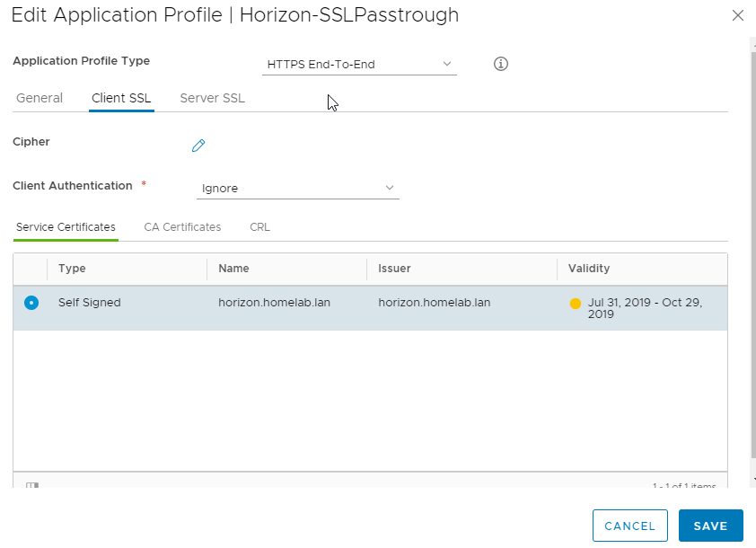Click the 'Jul 31, 2019 - Oct 29, 2019' validity
756x548 pixels.
[x=645, y=308]
